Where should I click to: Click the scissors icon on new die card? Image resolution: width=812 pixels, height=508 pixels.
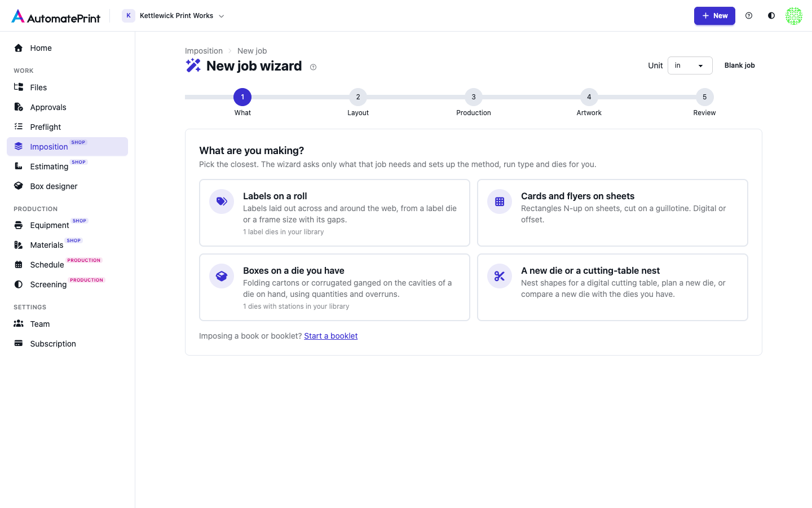pyautogui.click(x=500, y=276)
